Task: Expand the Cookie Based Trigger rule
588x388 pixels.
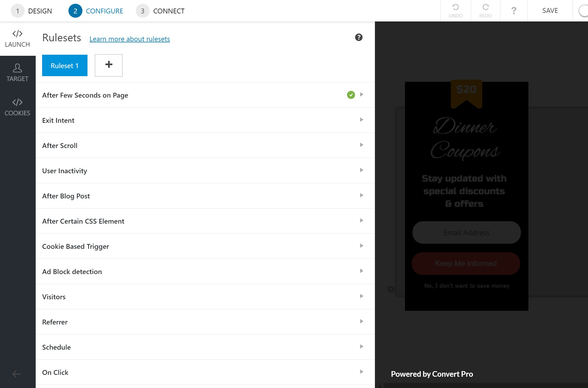Action: (362, 246)
